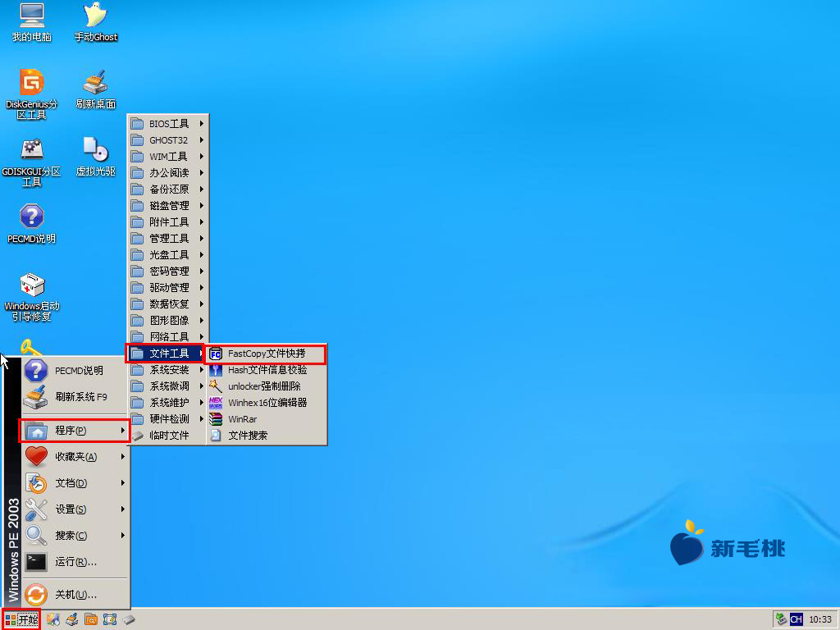Click the first quick launch icon beside 开始
Screen dimensions: 840x630
coord(53,620)
